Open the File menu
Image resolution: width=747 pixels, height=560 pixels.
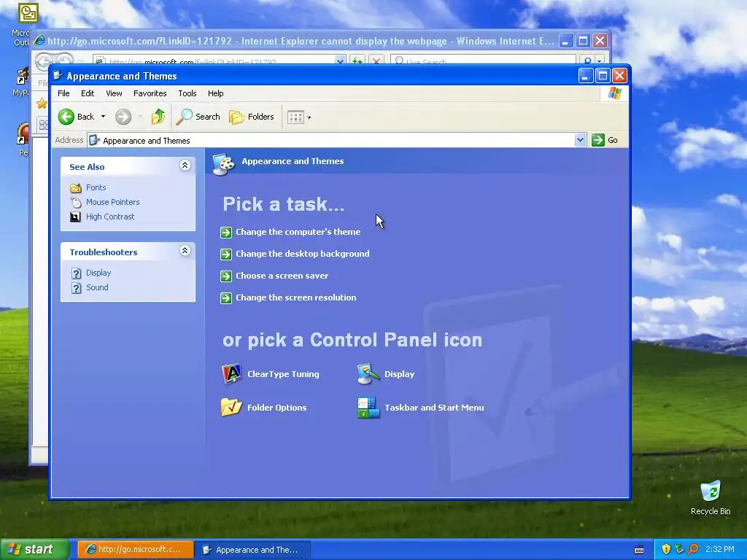63,93
